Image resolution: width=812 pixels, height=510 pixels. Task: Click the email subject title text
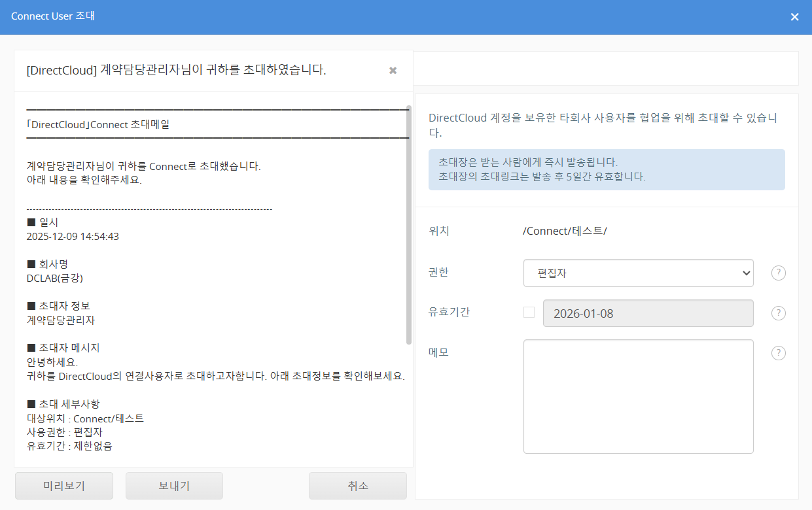point(176,70)
